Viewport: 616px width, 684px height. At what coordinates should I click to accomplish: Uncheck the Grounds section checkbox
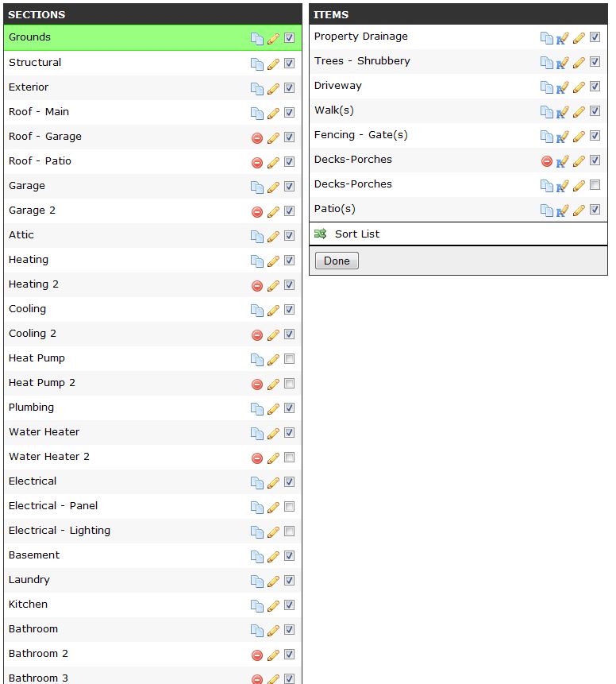tap(289, 38)
